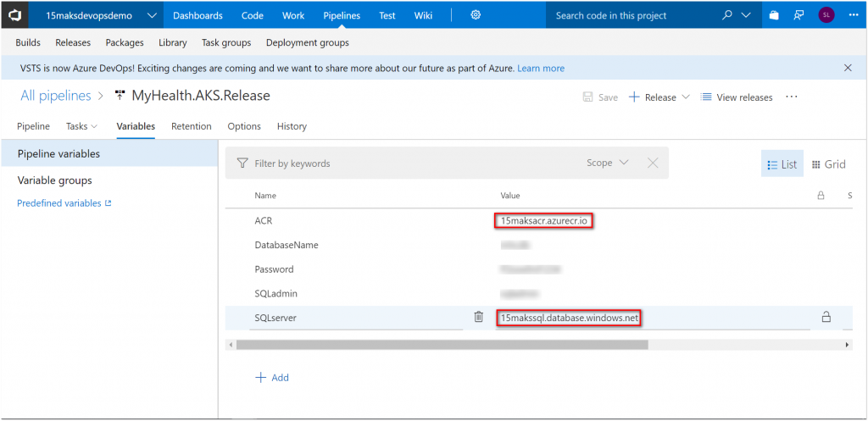Open the SL user profile avatar
The width and height of the screenshot is (868, 421).
pos(826,15)
